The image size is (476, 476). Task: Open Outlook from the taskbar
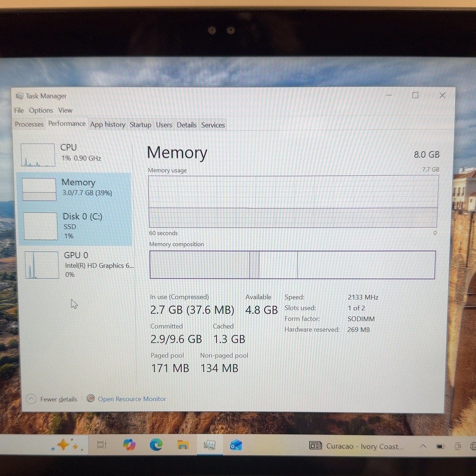click(x=236, y=445)
